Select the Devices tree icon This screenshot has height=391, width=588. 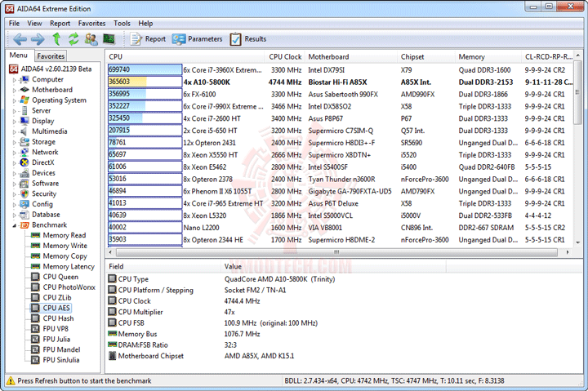pos(24,173)
